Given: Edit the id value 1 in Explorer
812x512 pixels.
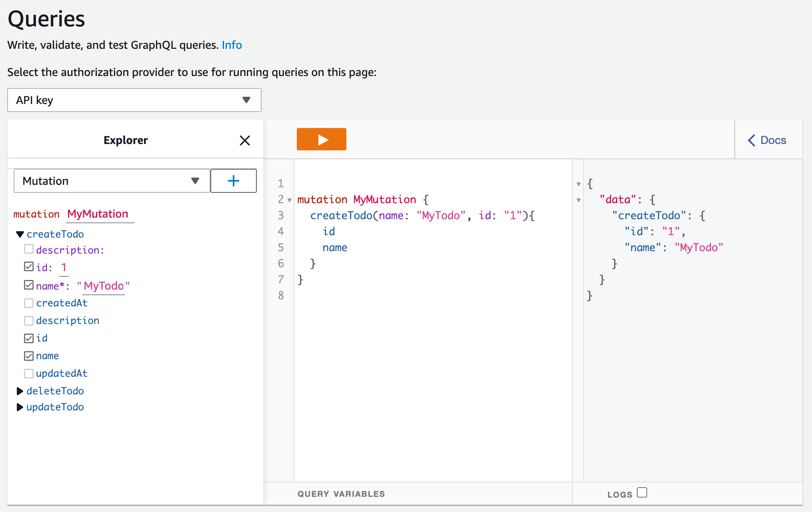Looking at the screenshot, I should 64,268.
